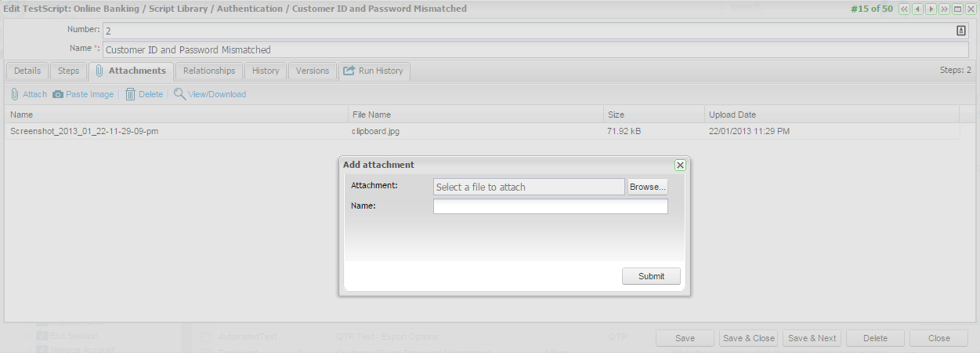
Task: Click the View/Download magnifier button
Action: point(210,94)
